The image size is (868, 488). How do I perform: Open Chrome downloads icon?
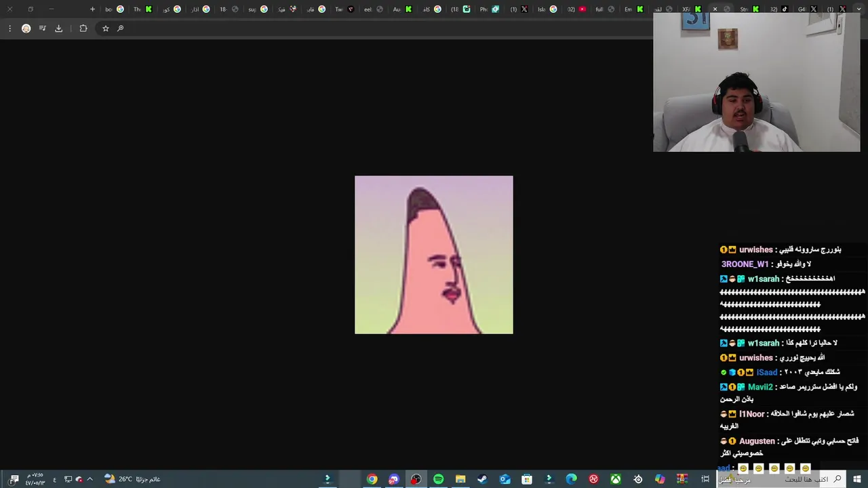[x=59, y=28]
